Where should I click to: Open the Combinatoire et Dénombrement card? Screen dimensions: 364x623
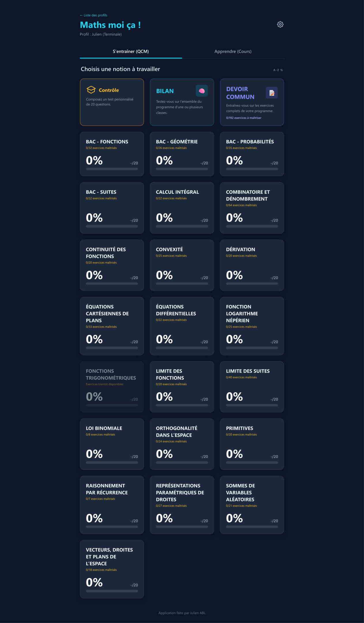click(252, 208)
